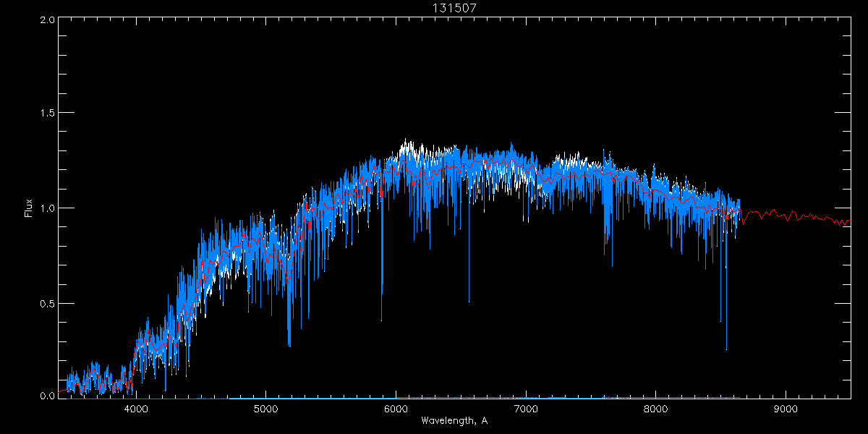The image size is (868, 434).
Task: Click the 0.0 y-axis tick label
Action: (46, 396)
